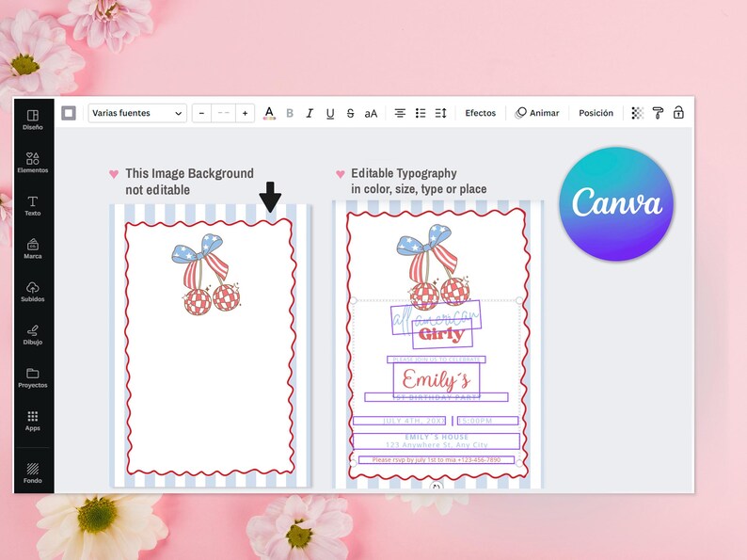Screen dimensions: 747x560
Task: Click the border style square icon
Action: (69, 113)
